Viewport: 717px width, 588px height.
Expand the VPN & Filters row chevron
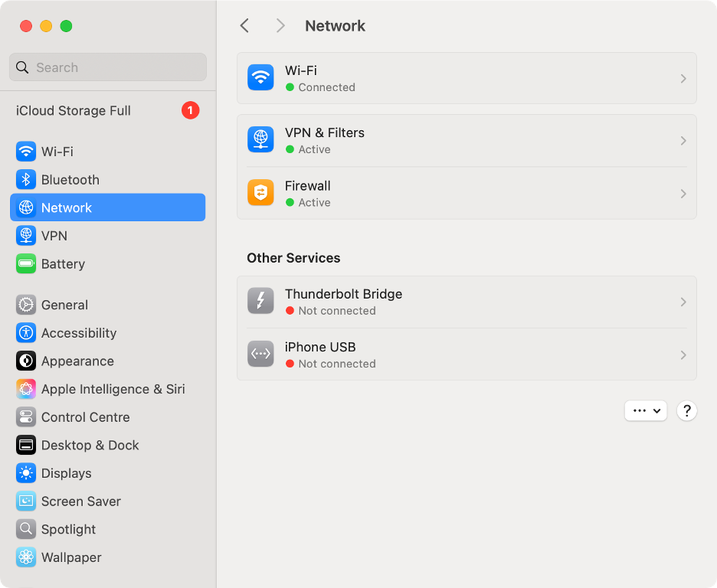tap(683, 140)
